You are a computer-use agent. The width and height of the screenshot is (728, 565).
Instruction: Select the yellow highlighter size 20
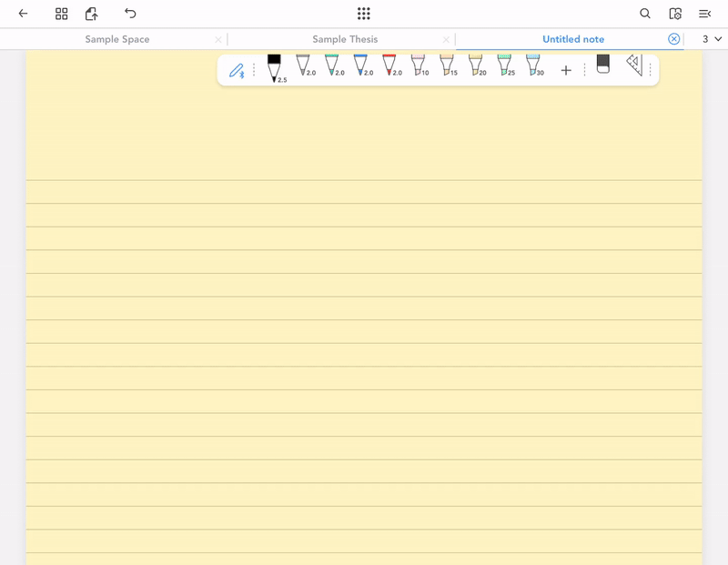click(477, 65)
